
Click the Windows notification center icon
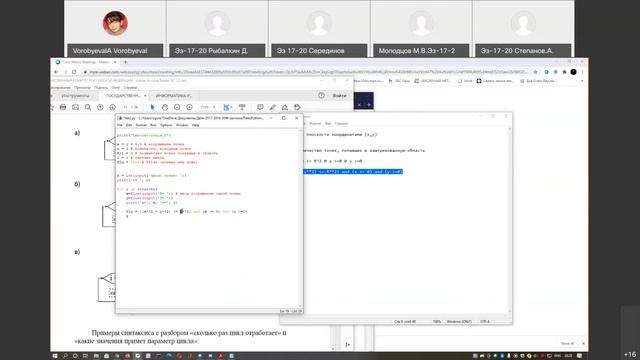tap(580, 356)
